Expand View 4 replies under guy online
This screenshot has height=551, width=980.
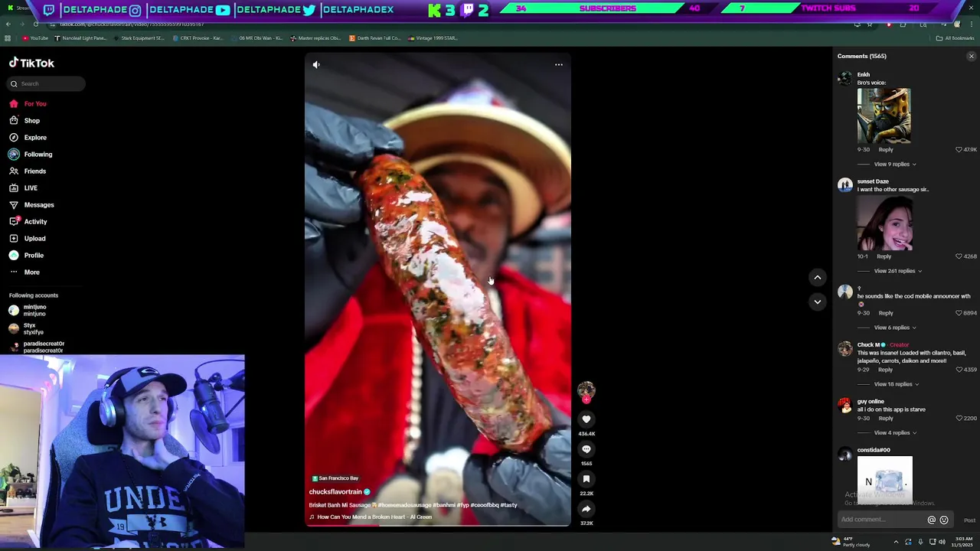[x=894, y=433]
